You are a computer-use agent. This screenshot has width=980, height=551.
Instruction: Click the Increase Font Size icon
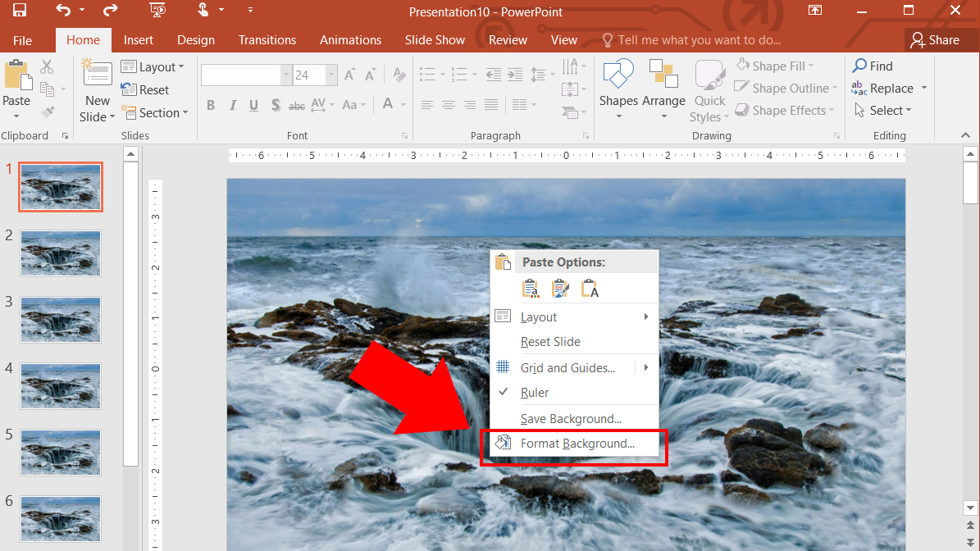pos(350,75)
